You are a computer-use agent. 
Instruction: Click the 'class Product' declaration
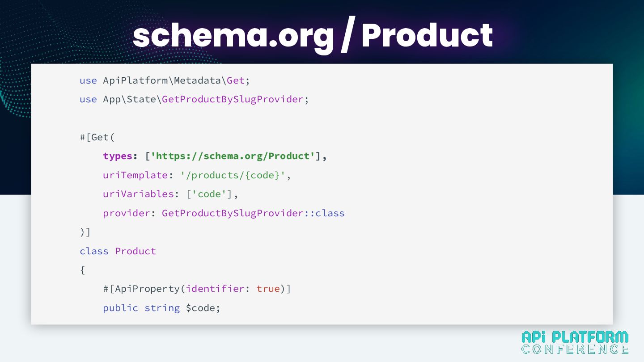click(118, 251)
